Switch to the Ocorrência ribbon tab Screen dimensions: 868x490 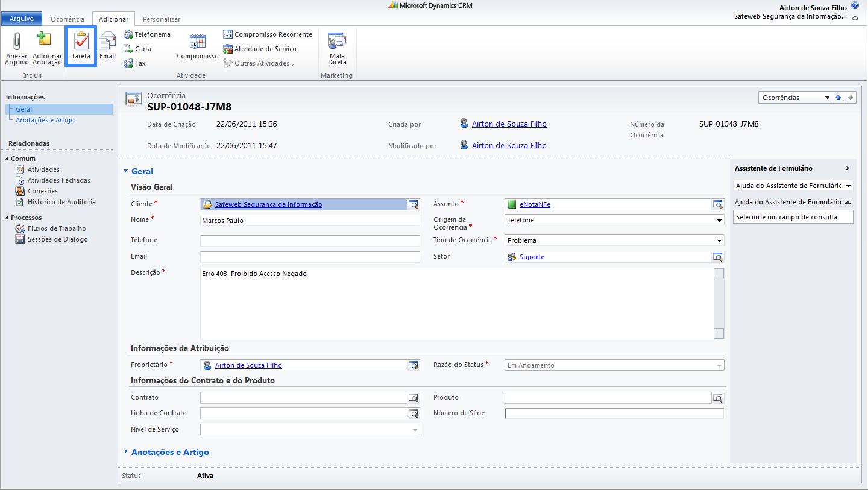(x=68, y=19)
